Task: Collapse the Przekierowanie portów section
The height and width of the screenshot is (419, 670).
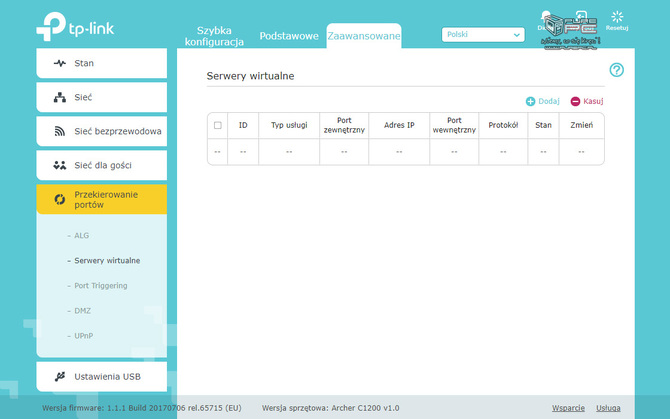Action: pyautogui.click(x=101, y=199)
